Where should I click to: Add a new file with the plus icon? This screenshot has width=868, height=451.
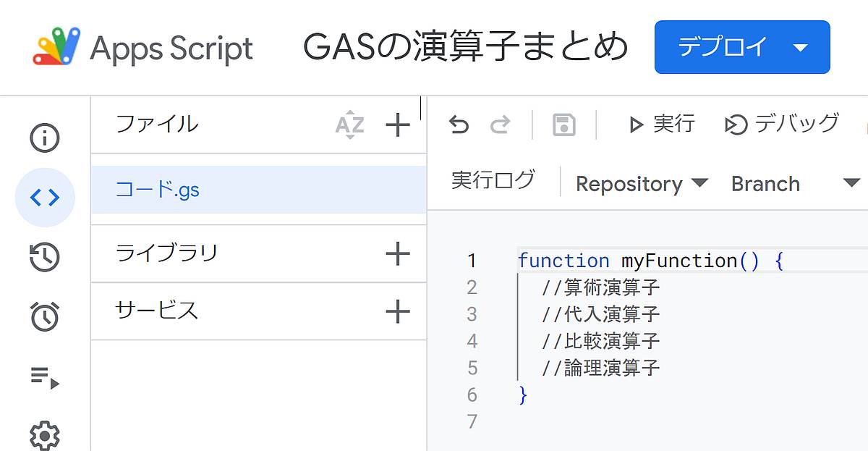396,124
